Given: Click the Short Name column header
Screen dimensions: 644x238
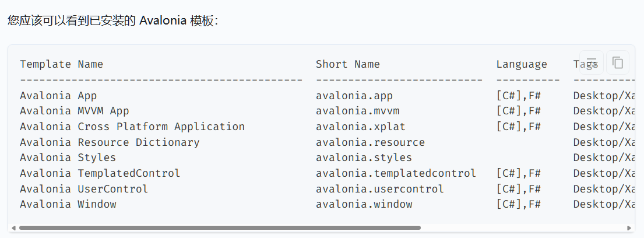Looking at the screenshot, I should pos(347,64).
